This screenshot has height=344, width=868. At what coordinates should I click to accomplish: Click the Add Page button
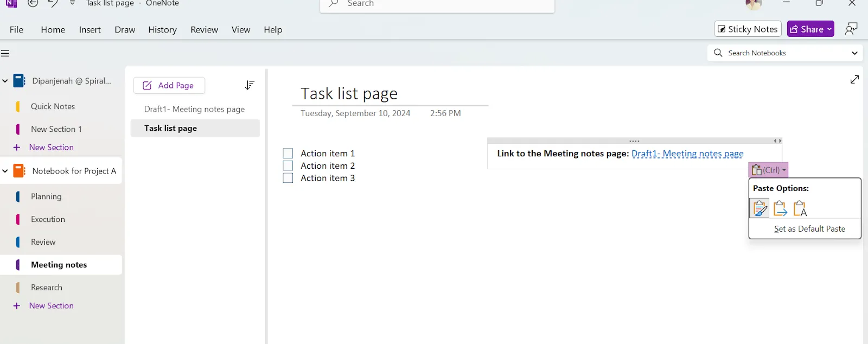169,85
